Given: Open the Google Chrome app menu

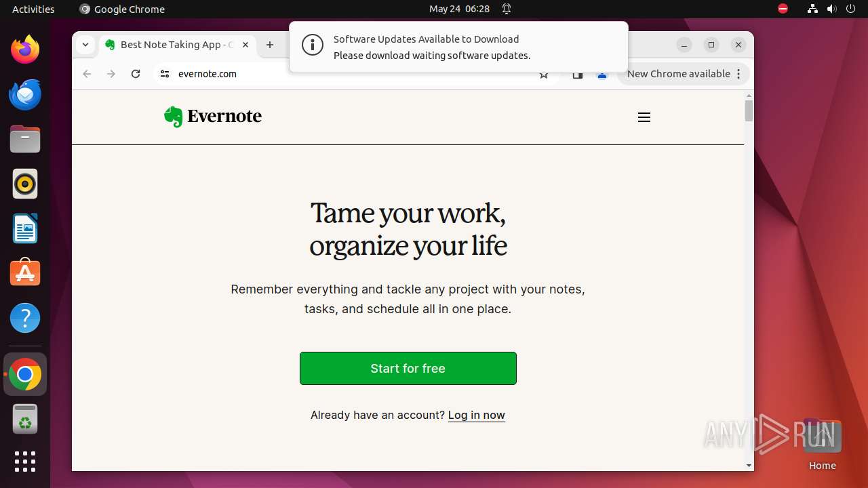Looking at the screenshot, I should pos(122,9).
